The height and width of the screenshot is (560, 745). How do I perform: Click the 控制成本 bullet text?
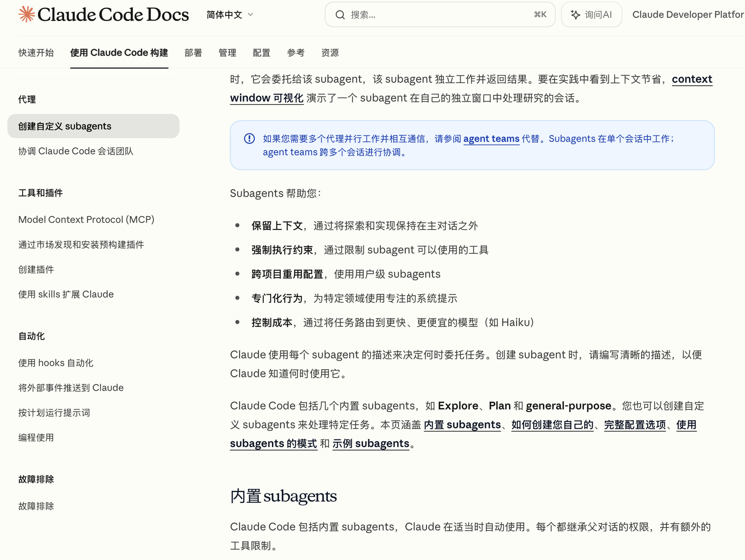tap(272, 322)
